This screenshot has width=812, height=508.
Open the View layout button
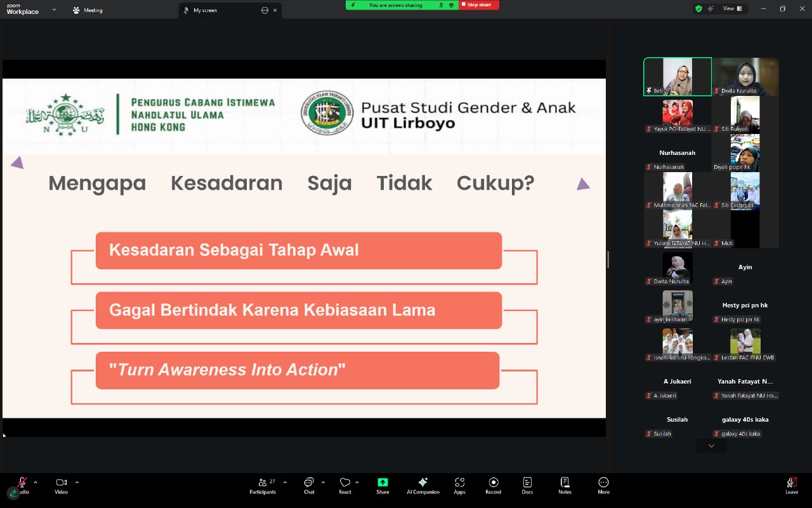(732, 9)
